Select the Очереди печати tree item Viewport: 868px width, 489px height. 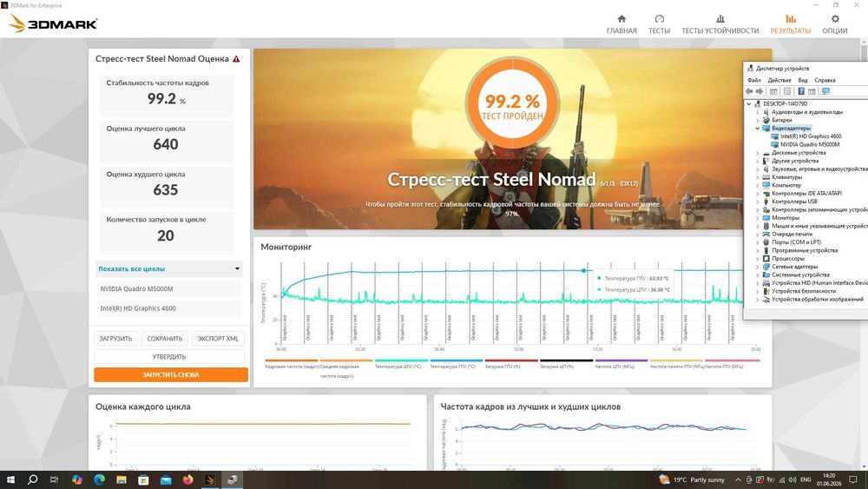click(x=792, y=235)
